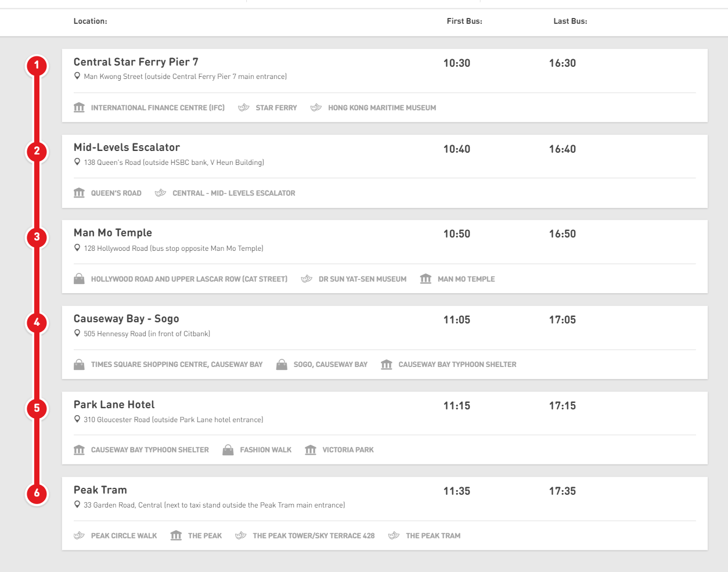Select stop number 4 marker on route line

pyautogui.click(x=37, y=322)
